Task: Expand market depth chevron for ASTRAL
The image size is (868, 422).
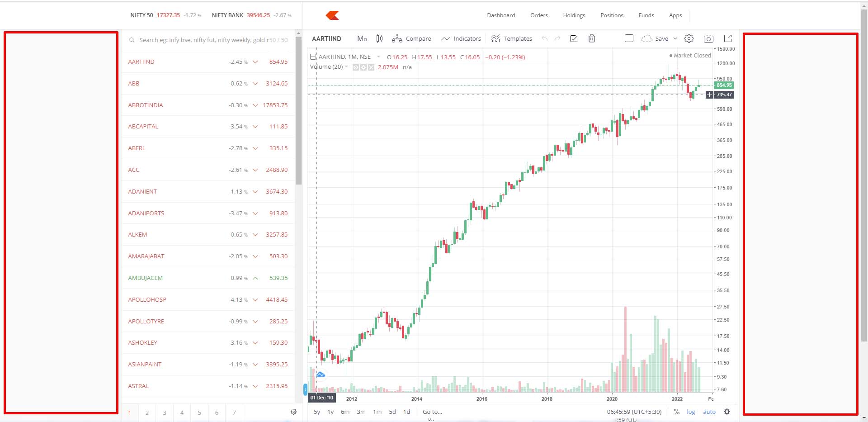Action: 255,386
